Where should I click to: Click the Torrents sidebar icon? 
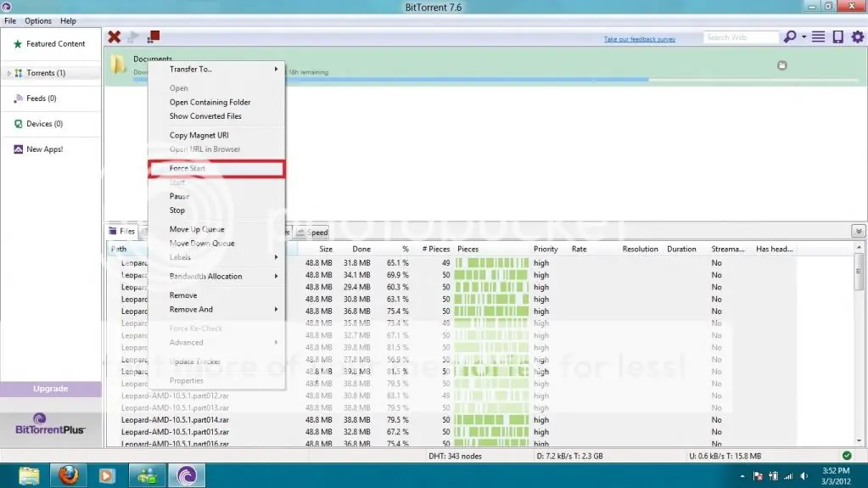coord(19,73)
